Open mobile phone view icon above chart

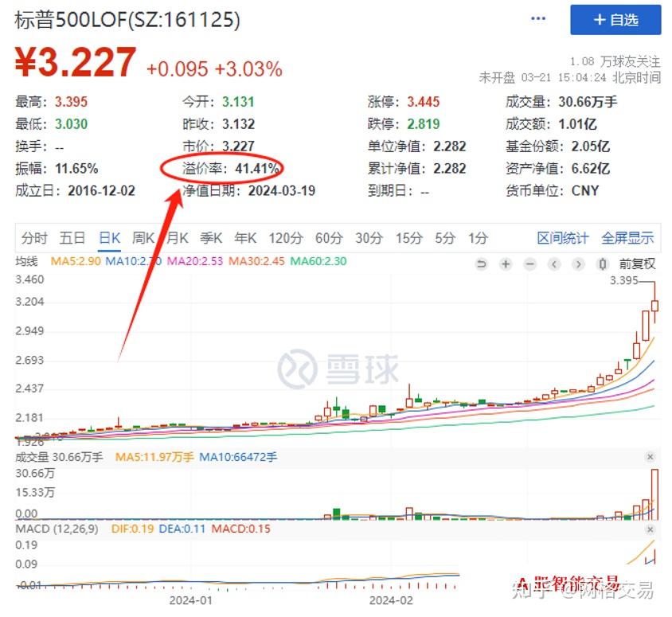603,264
